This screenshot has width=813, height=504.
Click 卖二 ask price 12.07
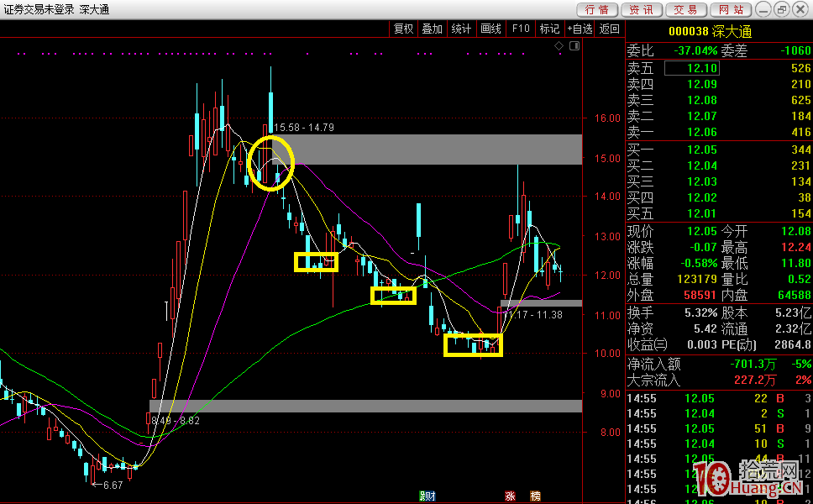(x=702, y=116)
